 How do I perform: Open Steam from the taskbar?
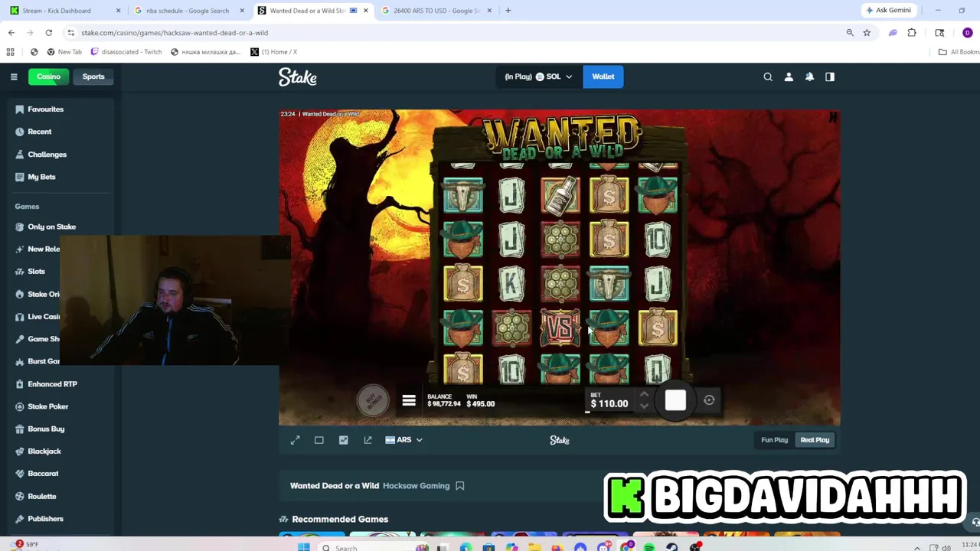point(672,547)
